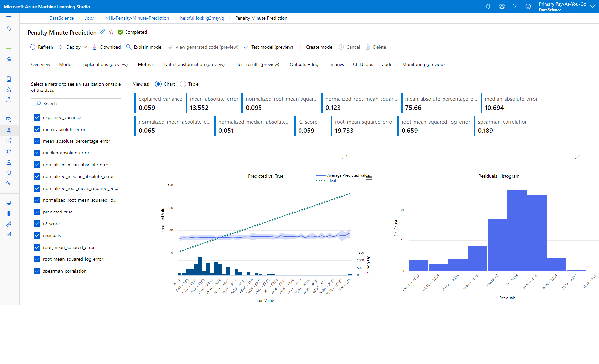Send feedback via the smiley icon
The width and height of the screenshot is (599, 364).
[528, 6]
